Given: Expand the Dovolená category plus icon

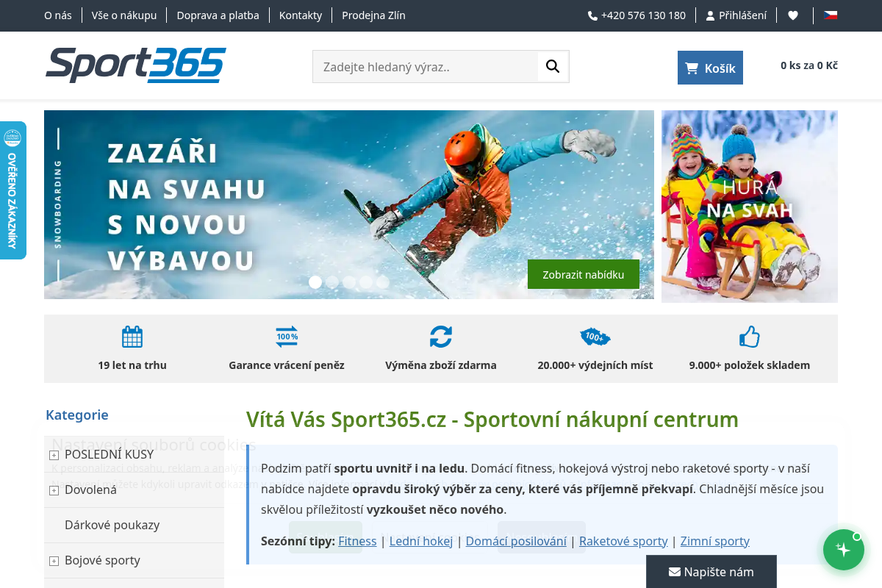Looking at the screenshot, I should (x=54, y=490).
